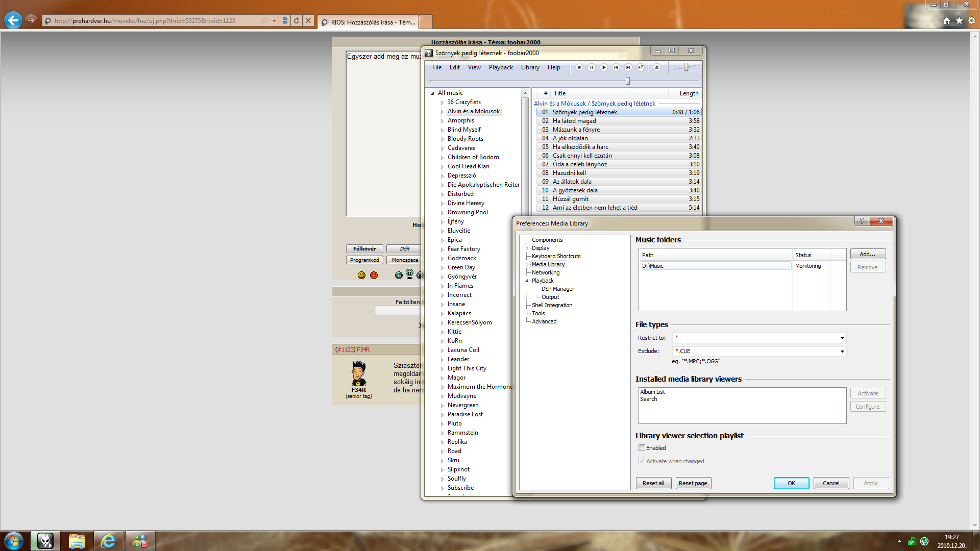Click the browser back arrow
This screenshot has height=551, width=980.
pos(13,20)
